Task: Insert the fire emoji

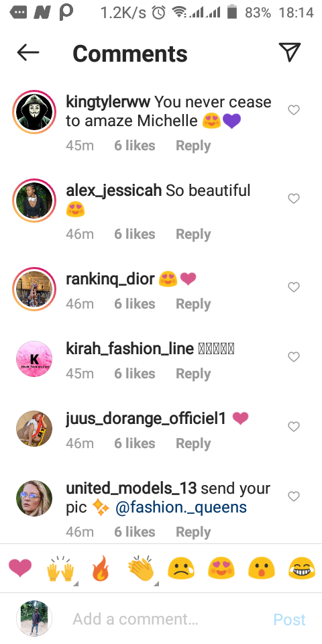Action: tap(101, 568)
